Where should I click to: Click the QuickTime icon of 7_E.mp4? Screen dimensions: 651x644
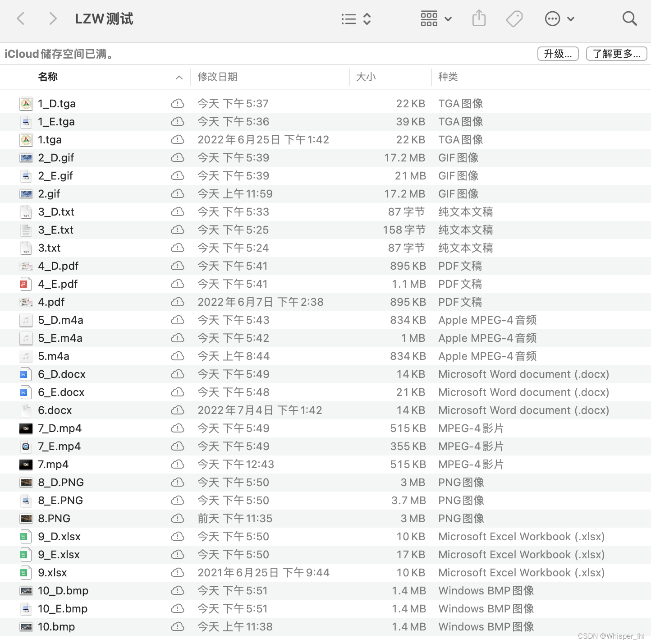click(26, 446)
